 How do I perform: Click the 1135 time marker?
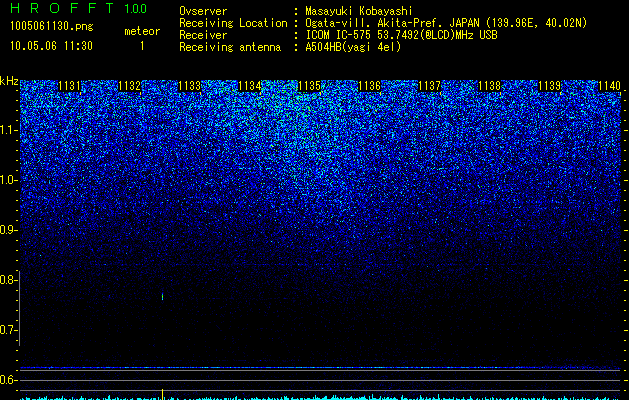click(309, 86)
